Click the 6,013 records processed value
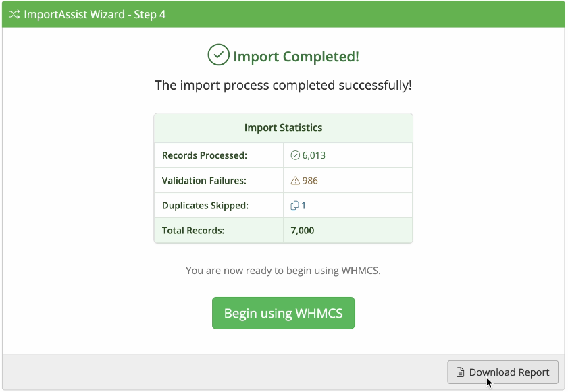 (313, 155)
